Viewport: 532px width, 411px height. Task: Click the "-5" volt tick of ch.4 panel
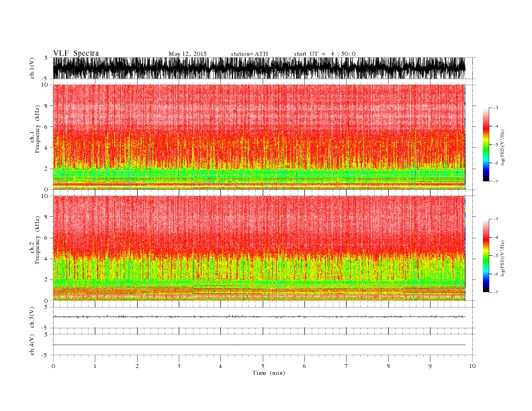click(45, 356)
